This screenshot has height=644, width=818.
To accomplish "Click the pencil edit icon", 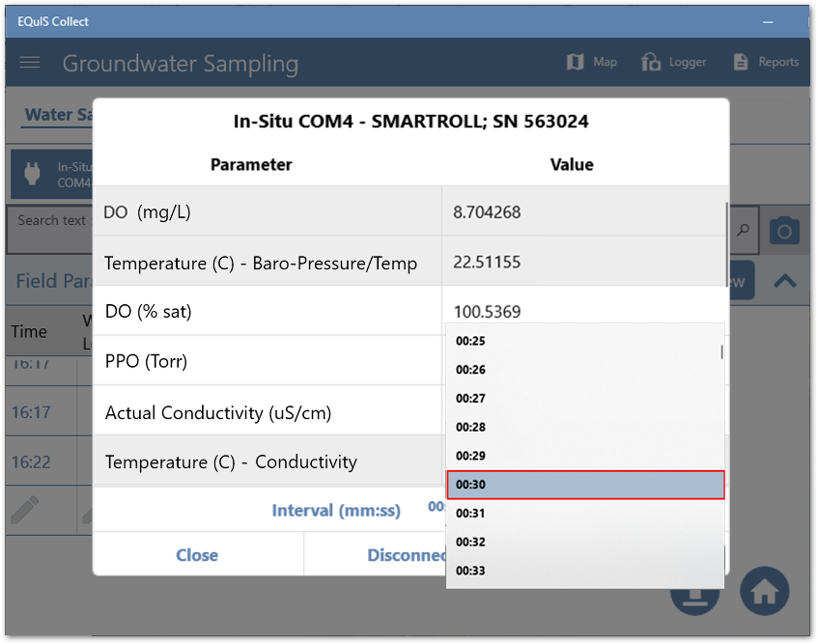I will pyautogui.click(x=24, y=510).
